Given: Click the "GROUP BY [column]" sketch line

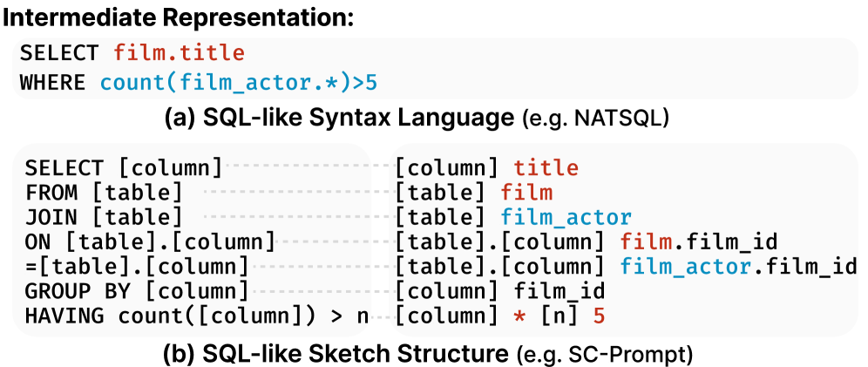Looking at the screenshot, I should pos(137,289).
